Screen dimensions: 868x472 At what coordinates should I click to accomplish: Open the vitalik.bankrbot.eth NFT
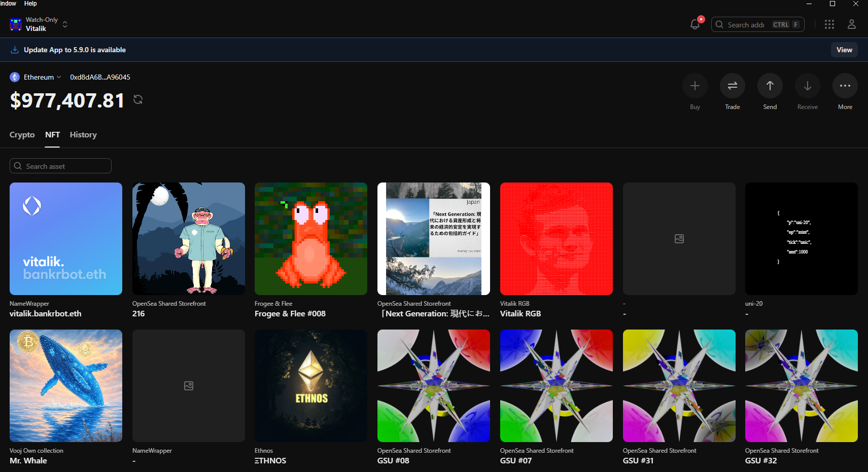coord(66,239)
